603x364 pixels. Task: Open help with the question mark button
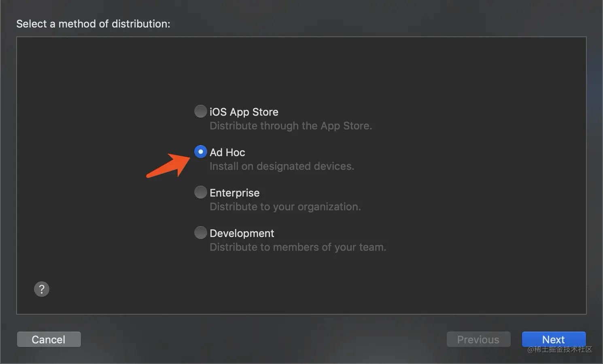(x=42, y=289)
